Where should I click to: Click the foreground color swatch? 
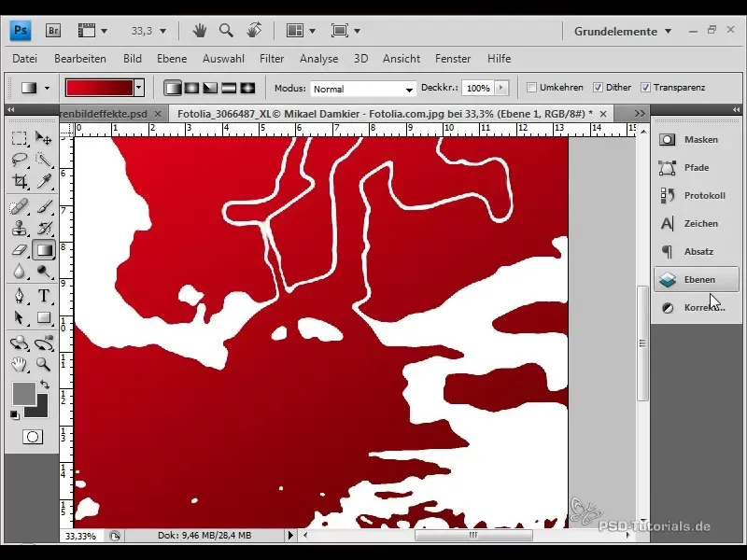[x=22, y=393]
